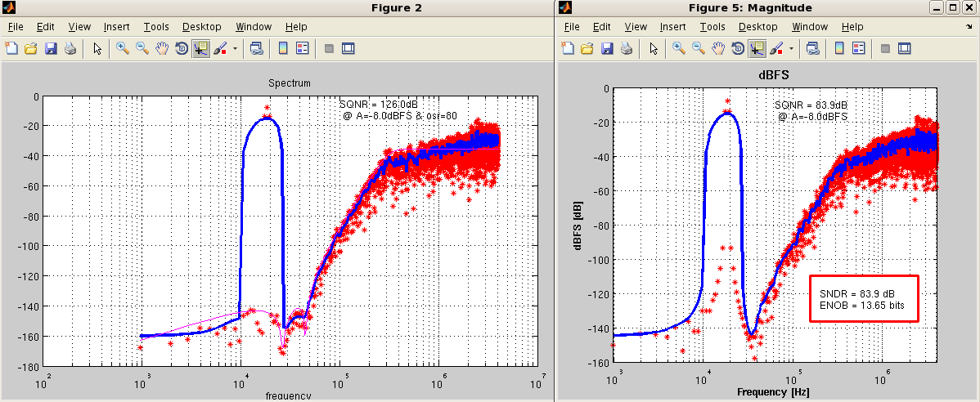Open the Desktop menu in Figure 2
The image size is (980, 402).
202,27
